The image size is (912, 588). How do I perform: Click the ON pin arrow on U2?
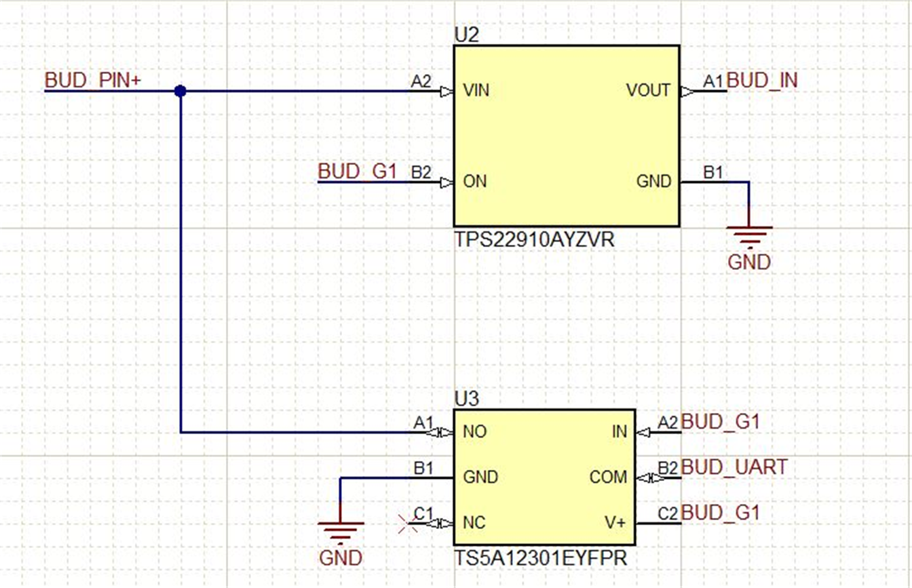pos(446,182)
